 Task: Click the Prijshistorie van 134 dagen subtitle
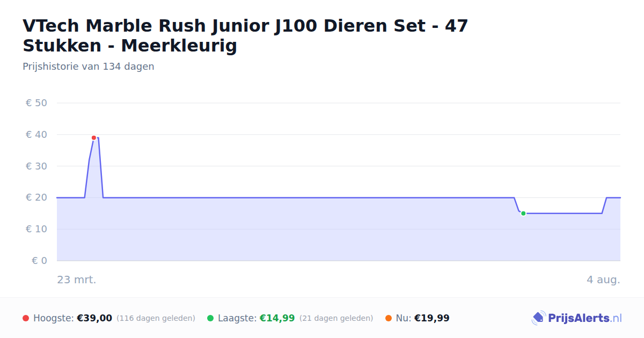89,67
